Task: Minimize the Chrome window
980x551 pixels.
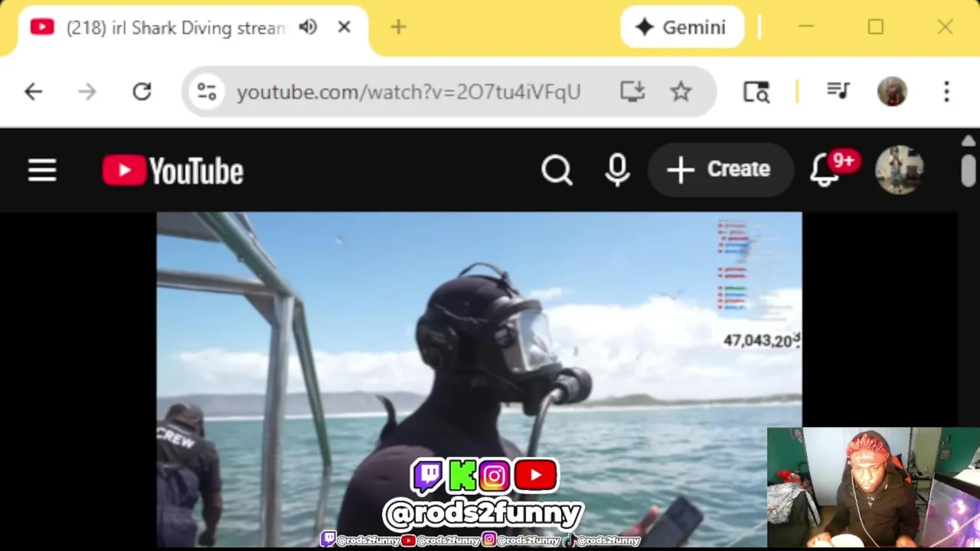Action: [806, 28]
